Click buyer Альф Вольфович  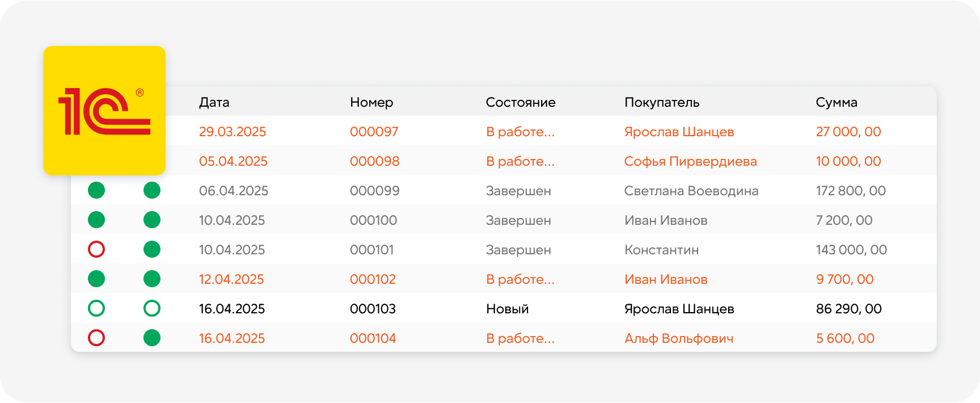679,338
